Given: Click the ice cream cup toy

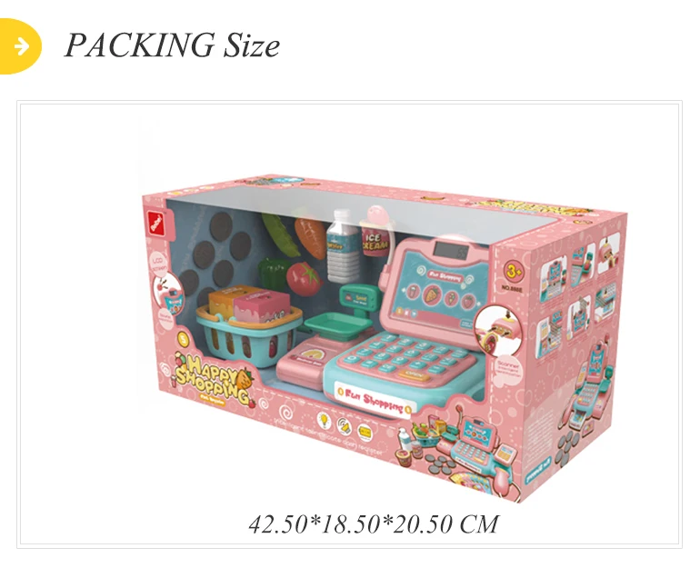Looking at the screenshot, I should click(375, 233).
